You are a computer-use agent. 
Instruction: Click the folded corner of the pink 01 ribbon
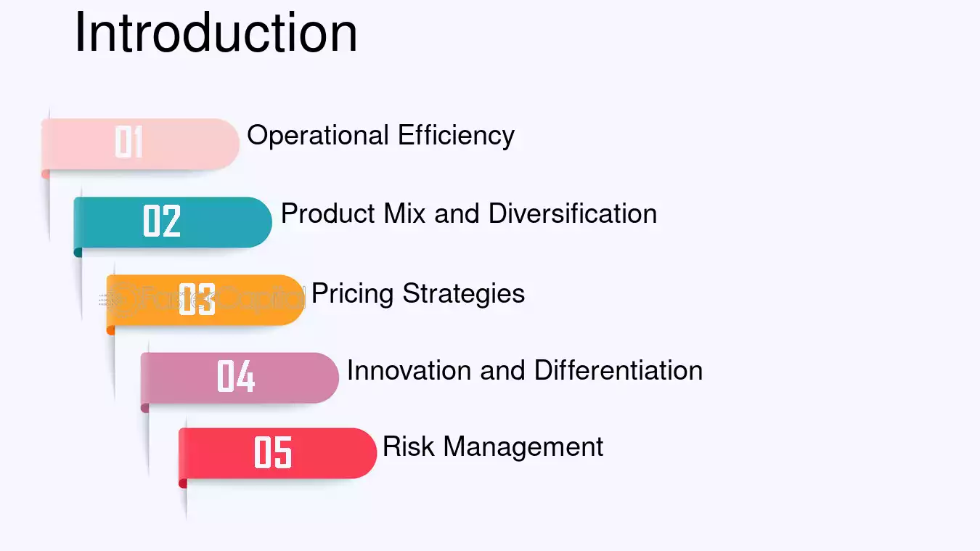pyautogui.click(x=45, y=174)
